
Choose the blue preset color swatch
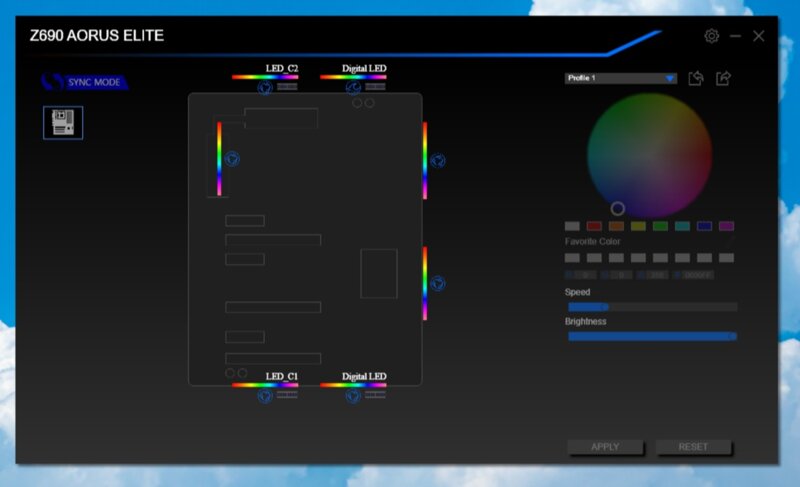click(704, 226)
